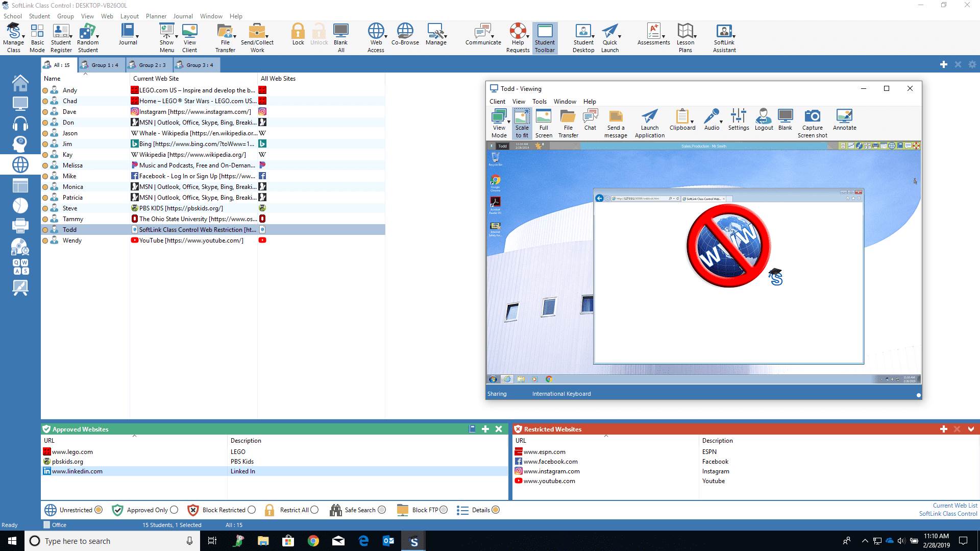Add a new approved website

pyautogui.click(x=485, y=429)
